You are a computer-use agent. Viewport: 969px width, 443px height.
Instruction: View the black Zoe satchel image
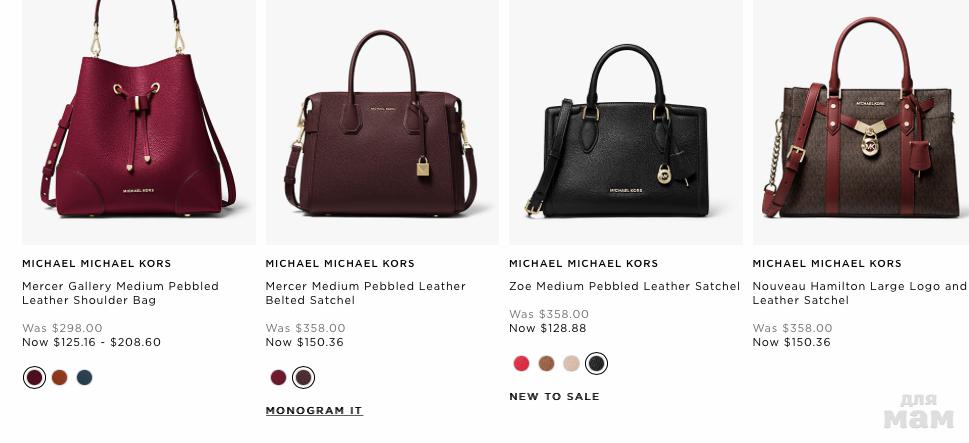click(x=625, y=122)
